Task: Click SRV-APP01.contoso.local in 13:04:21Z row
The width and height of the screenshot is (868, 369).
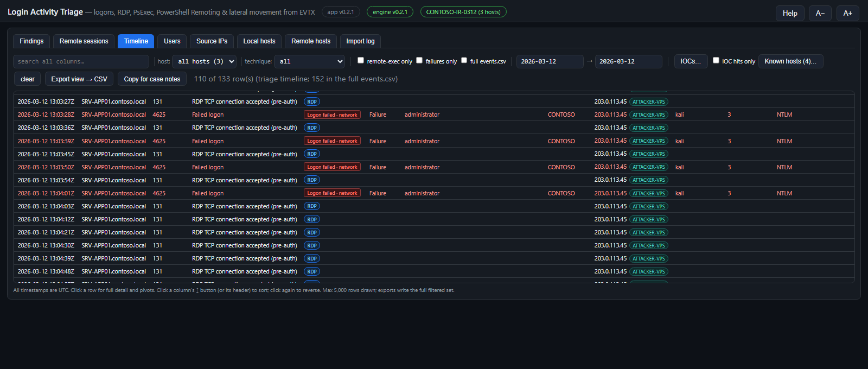Action: coord(114,232)
